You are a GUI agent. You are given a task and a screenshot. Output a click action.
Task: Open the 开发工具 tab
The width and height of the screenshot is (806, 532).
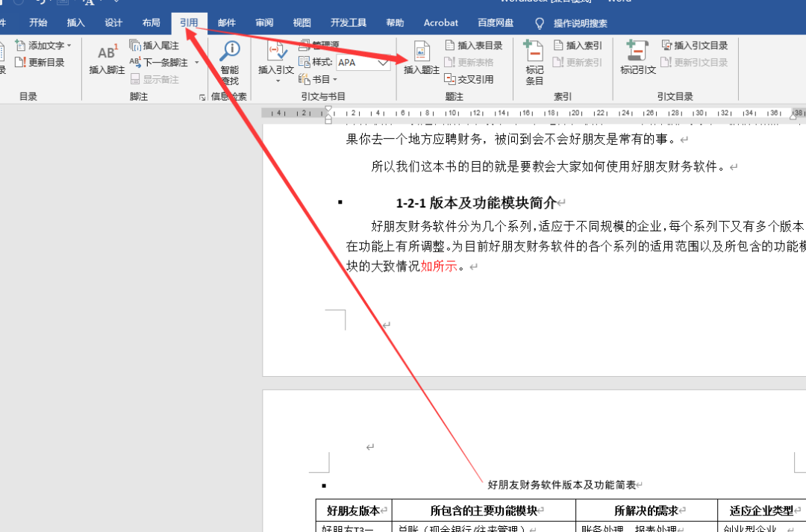[x=348, y=22]
